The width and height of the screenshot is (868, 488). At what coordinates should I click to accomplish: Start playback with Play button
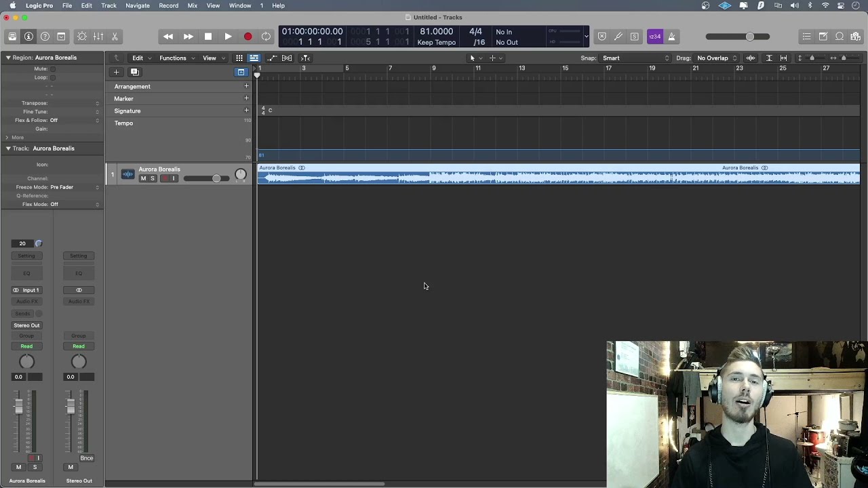[228, 37]
